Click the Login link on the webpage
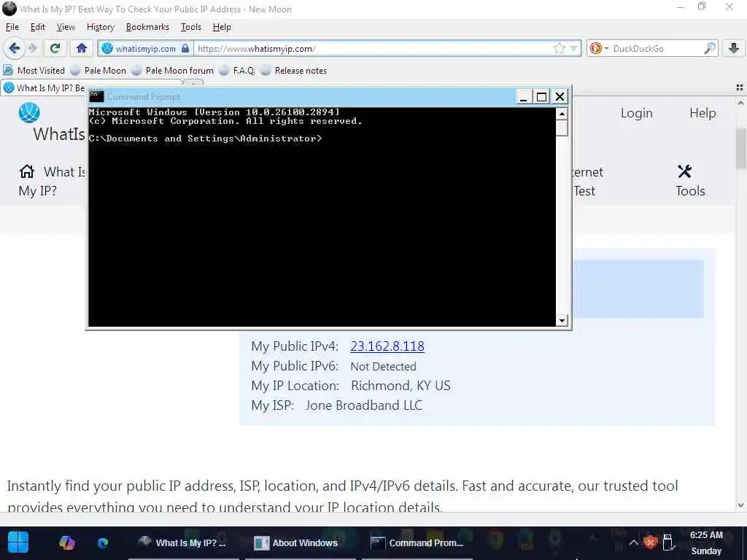This screenshot has height=560, width=747. click(x=636, y=113)
